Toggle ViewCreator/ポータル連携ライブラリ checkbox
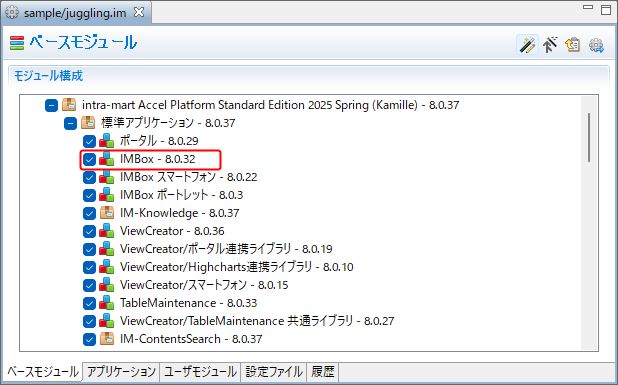The width and height of the screenshot is (618, 385). 89,249
